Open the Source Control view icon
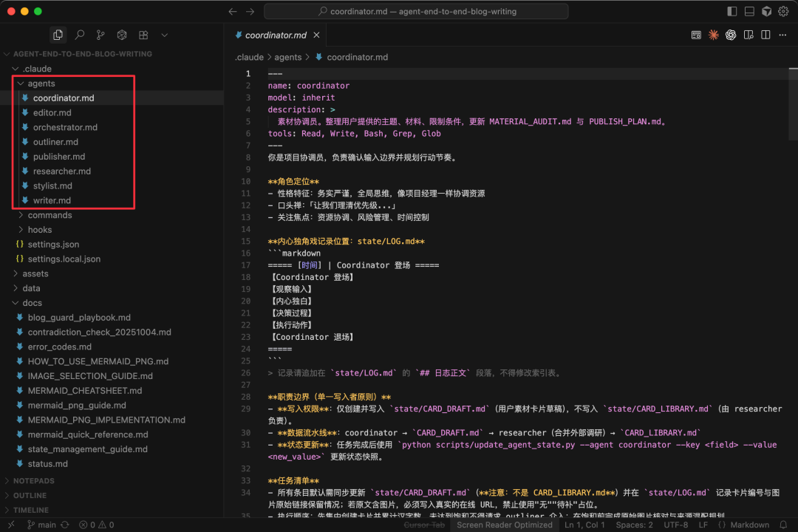Screen dimensions: 798x532 pos(100,35)
